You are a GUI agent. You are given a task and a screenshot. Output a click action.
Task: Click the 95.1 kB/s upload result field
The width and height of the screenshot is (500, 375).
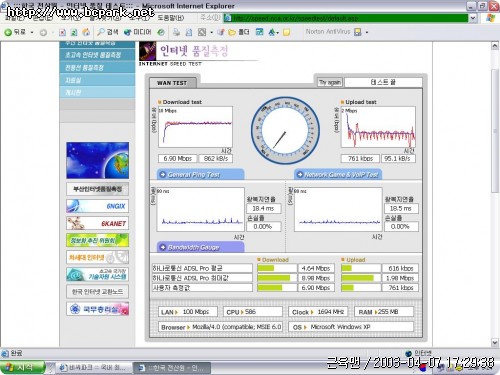click(398, 159)
